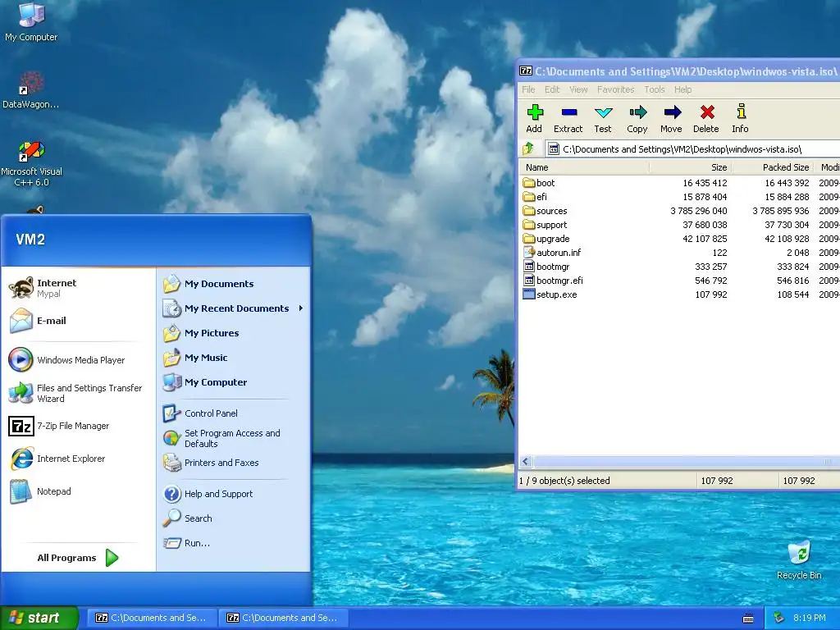840x630 pixels.
Task: Open My Pictures folder
Action: tap(233, 333)
